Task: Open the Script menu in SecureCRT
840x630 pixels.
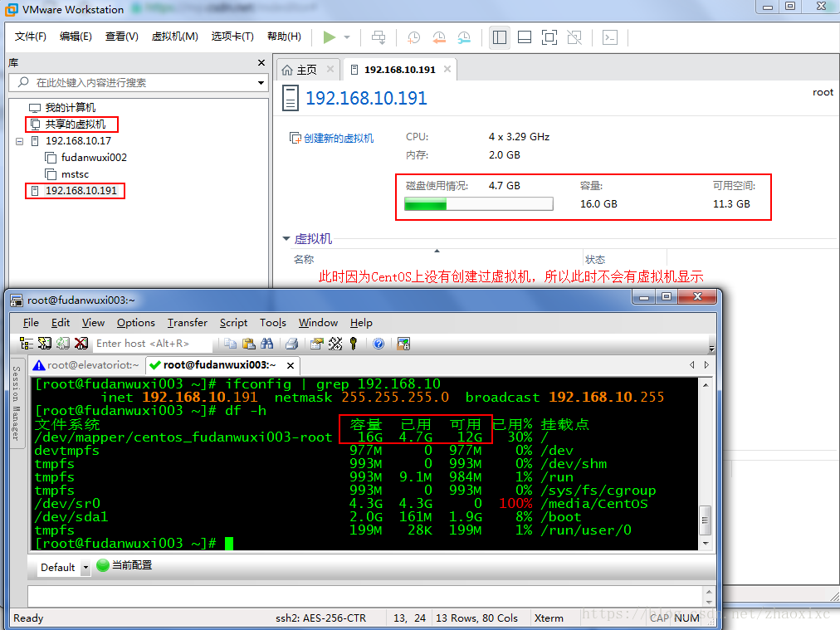Action: [233, 323]
